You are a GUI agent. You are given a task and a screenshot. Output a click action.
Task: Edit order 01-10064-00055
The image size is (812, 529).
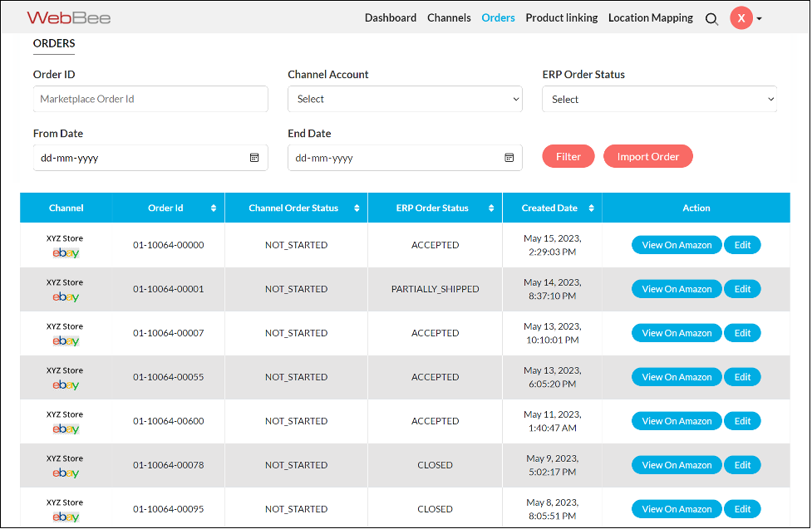pyautogui.click(x=742, y=377)
